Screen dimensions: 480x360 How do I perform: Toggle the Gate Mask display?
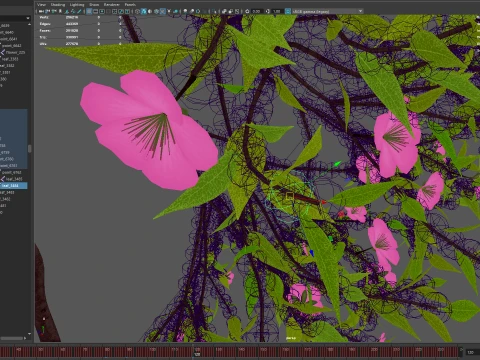click(108, 11)
